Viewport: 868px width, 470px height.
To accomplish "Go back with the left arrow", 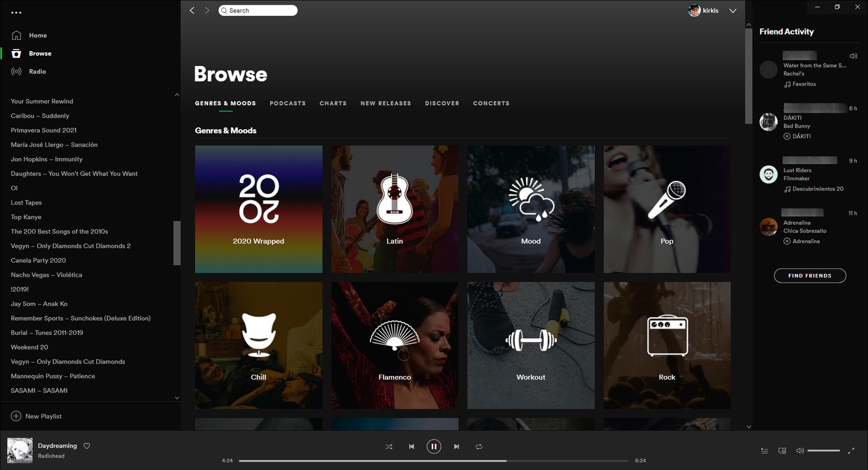I will click(x=192, y=11).
